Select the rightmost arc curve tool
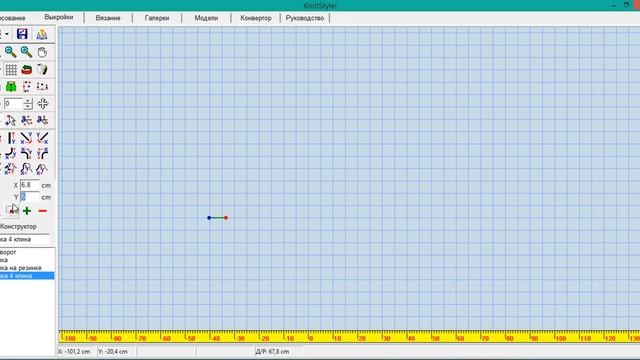This screenshot has height=360, width=640. (42, 169)
